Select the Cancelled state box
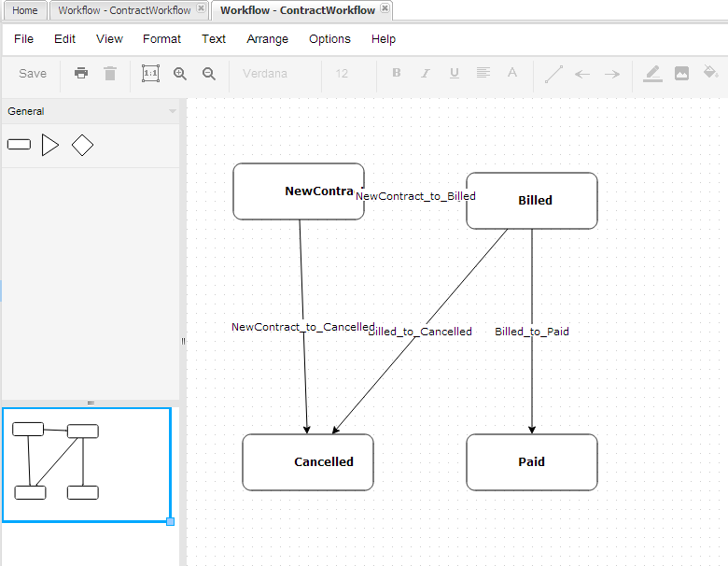 tap(308, 462)
